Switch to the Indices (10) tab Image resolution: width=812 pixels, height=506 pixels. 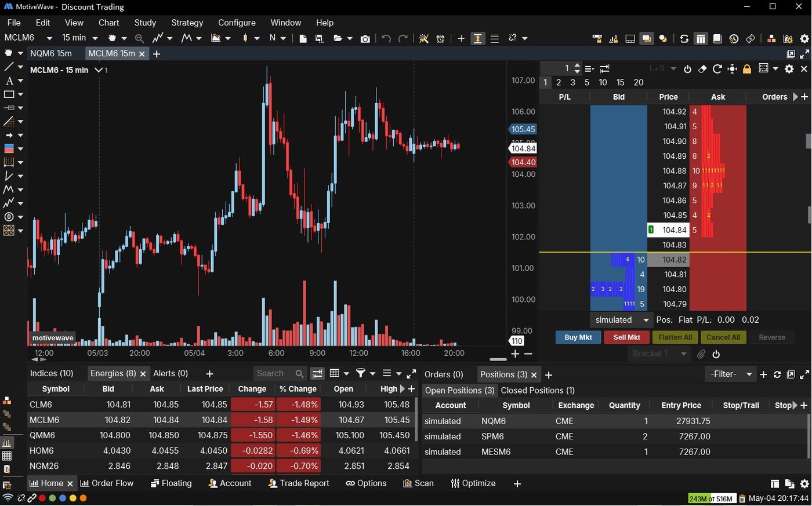(52, 373)
